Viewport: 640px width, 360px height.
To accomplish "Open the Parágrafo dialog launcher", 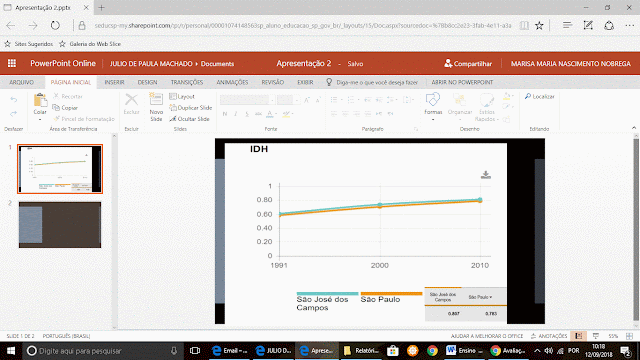I will pyautogui.click(x=416, y=129).
